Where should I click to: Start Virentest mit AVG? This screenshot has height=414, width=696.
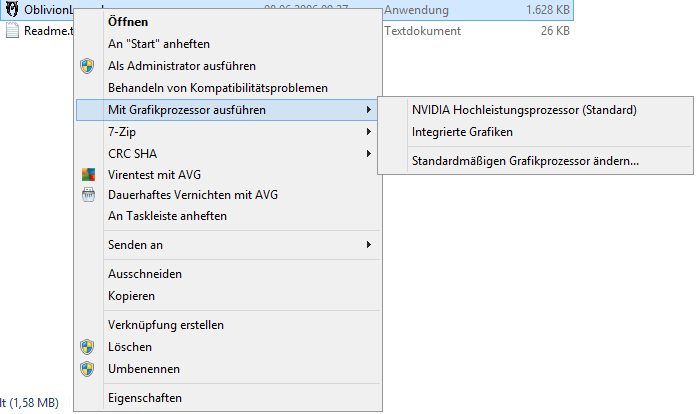pyautogui.click(x=227, y=175)
